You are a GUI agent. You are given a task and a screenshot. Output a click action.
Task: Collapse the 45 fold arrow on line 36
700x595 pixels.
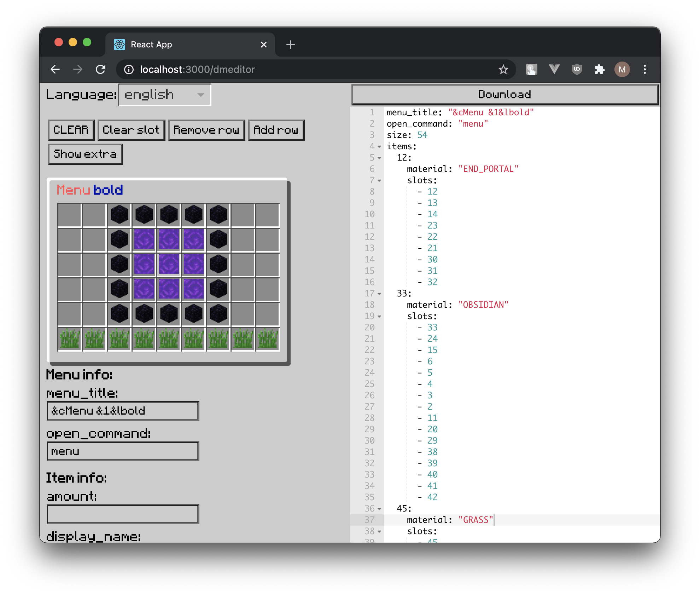(379, 509)
